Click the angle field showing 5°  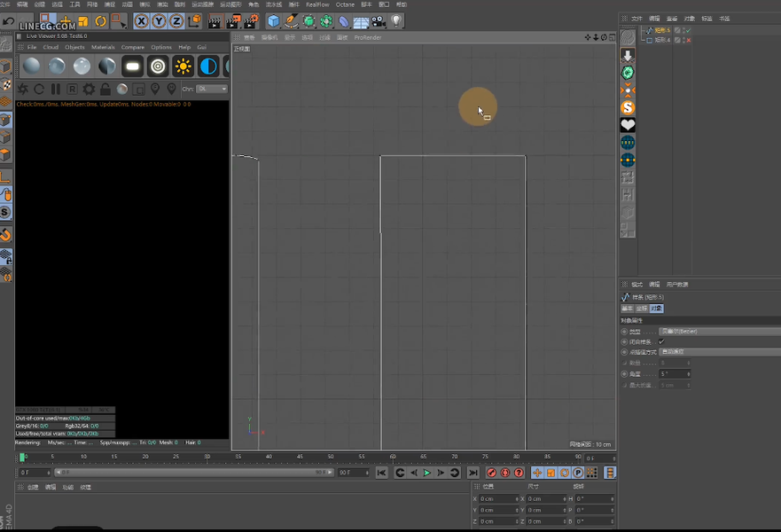pos(675,373)
